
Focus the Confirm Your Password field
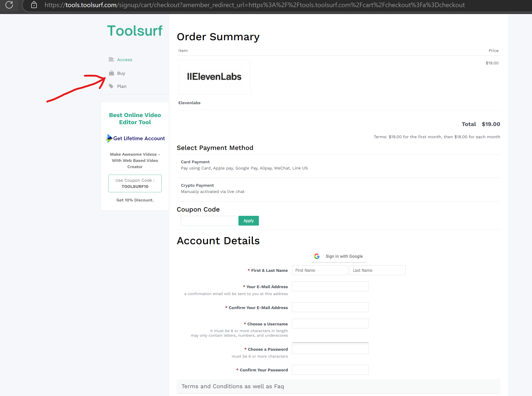point(330,370)
